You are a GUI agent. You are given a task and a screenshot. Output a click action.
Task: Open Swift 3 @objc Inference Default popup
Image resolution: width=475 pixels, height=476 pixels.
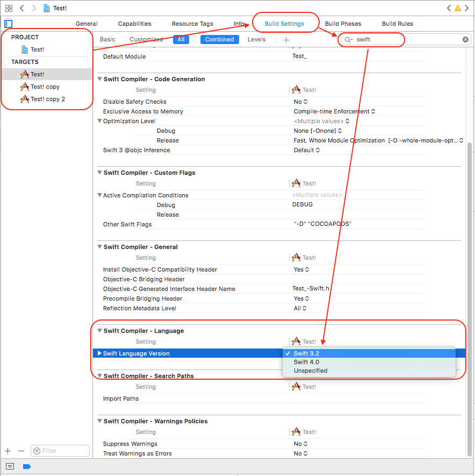point(307,150)
